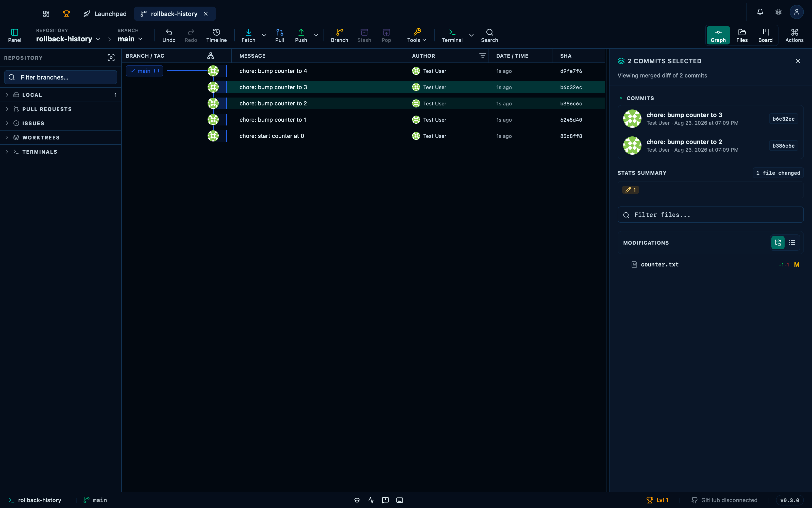Expand the WORKTREES section
Image resolution: width=812 pixels, height=508 pixels.
[x=60, y=137]
